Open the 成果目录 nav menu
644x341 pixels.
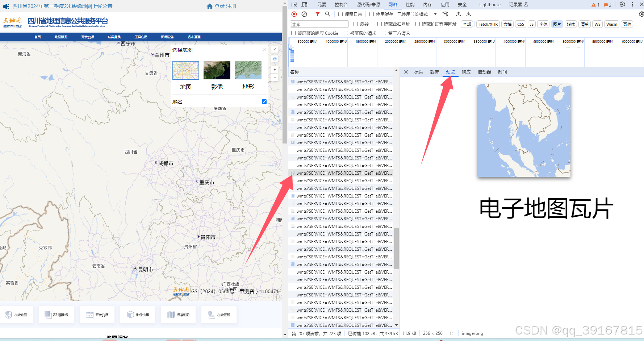coord(114,37)
